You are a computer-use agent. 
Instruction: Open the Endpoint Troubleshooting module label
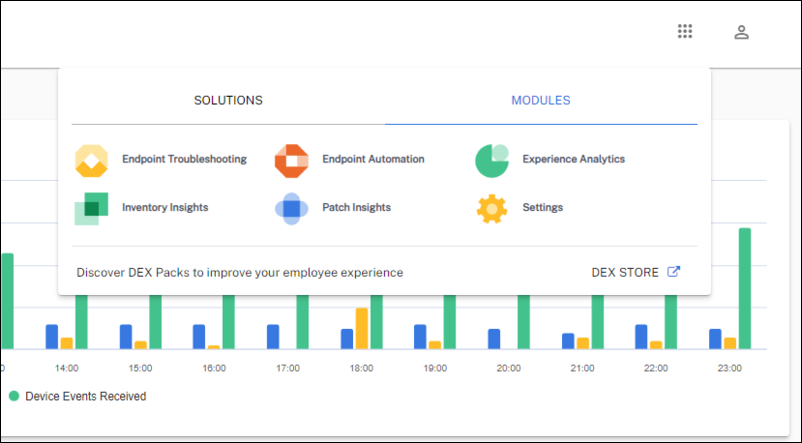pos(184,159)
